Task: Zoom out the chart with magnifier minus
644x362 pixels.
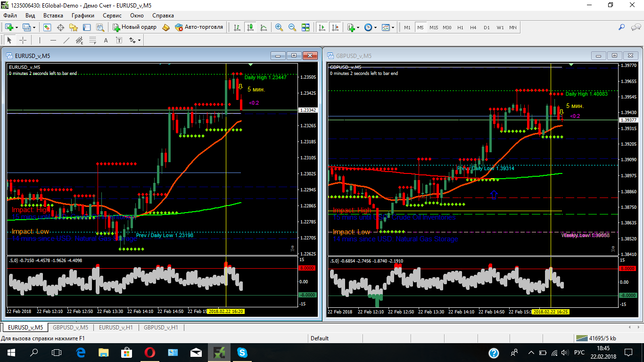Action: coord(292,27)
